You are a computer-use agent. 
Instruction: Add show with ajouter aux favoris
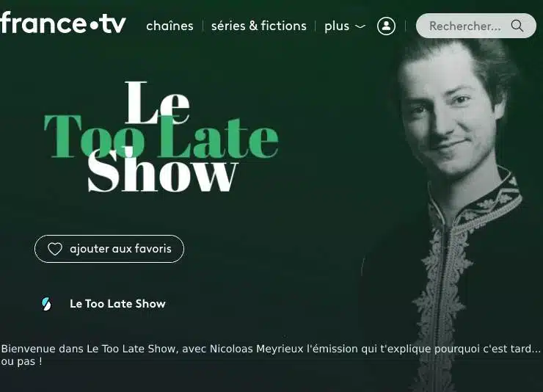click(109, 249)
